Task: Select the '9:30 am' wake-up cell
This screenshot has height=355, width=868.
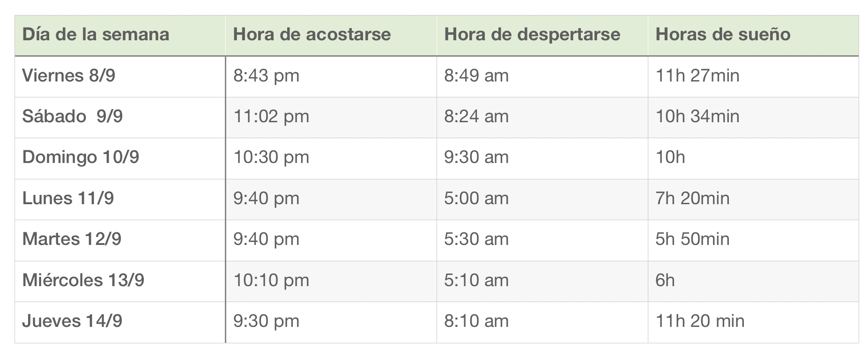Action: (476, 157)
